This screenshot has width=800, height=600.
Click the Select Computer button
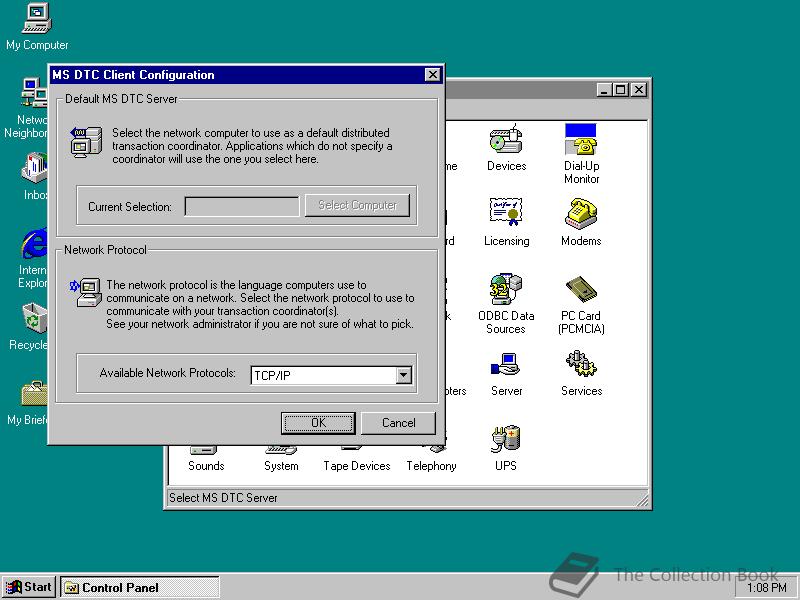click(x=357, y=205)
